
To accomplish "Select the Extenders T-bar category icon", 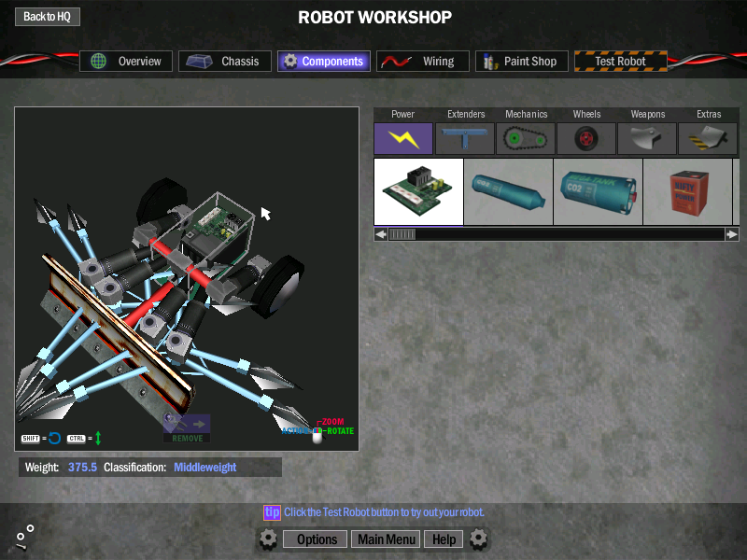I will point(464,138).
